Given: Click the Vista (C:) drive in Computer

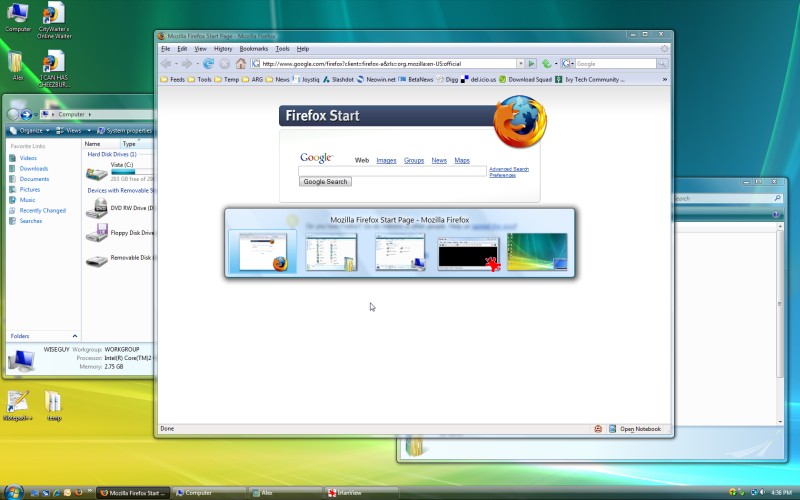Looking at the screenshot, I should (119, 172).
